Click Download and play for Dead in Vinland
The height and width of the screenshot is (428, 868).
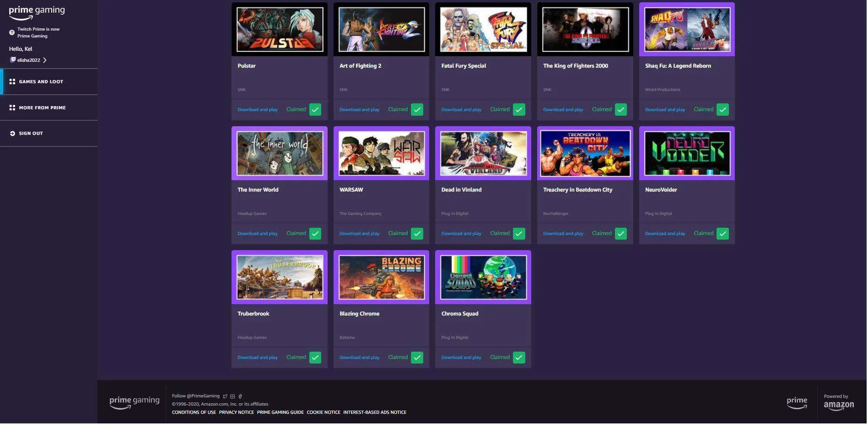coord(461,234)
